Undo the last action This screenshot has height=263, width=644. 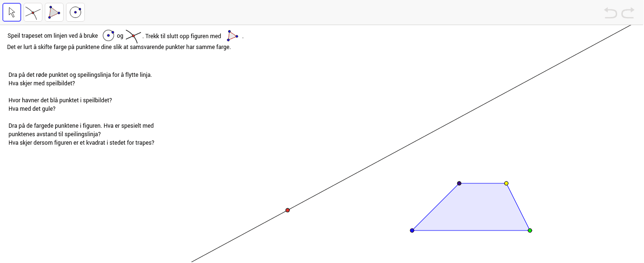point(611,13)
